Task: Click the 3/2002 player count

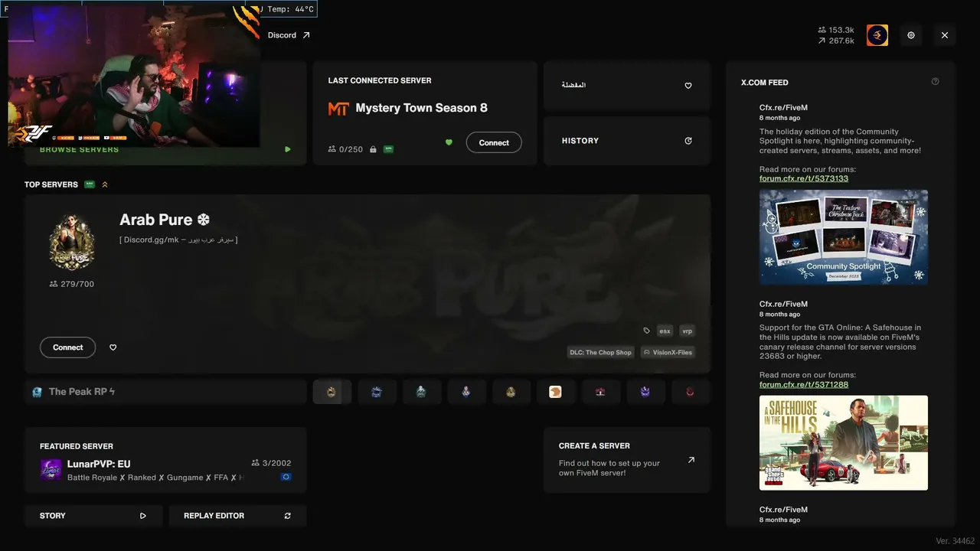Action: [276, 463]
